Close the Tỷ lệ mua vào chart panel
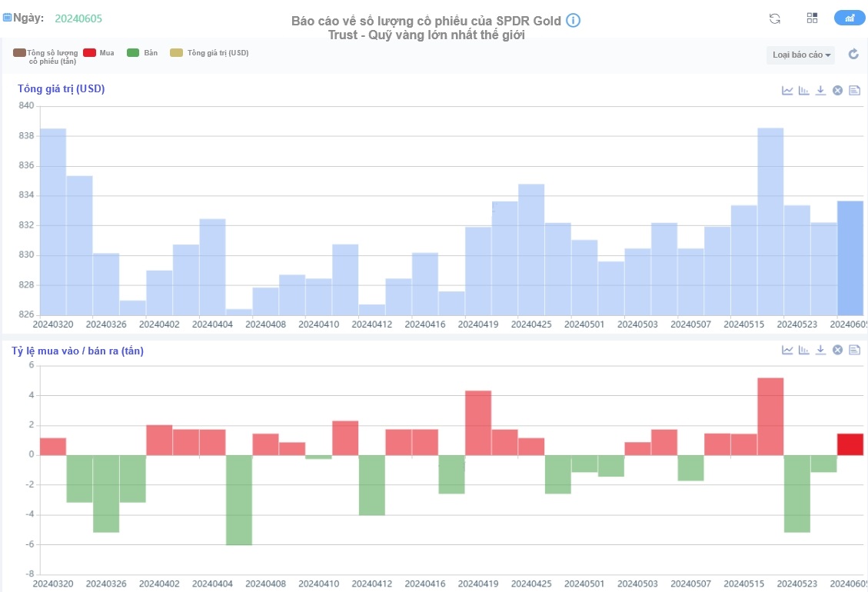 [x=837, y=350]
